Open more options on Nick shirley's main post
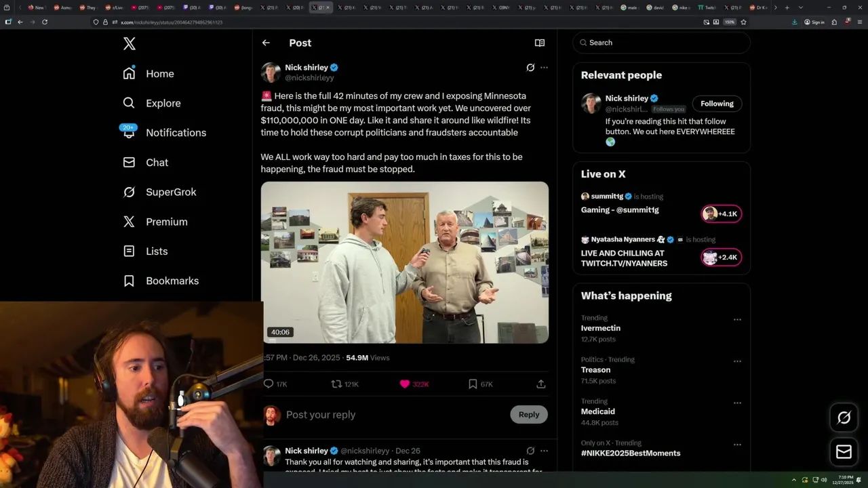This screenshot has height=488, width=868. coord(544,68)
